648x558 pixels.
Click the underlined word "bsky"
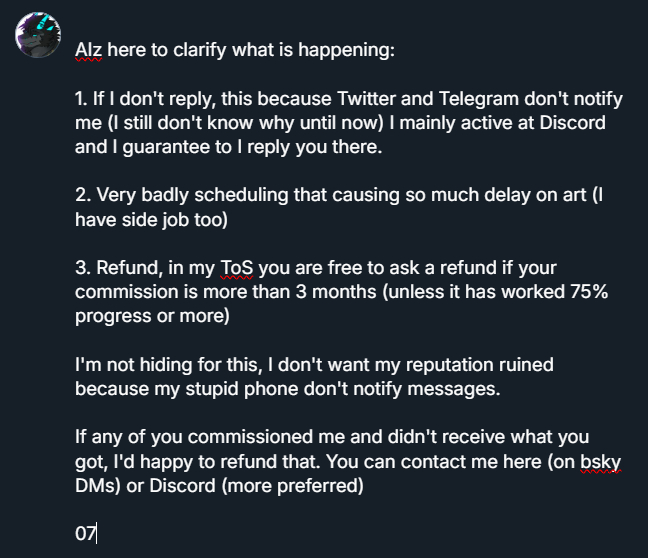click(600, 464)
